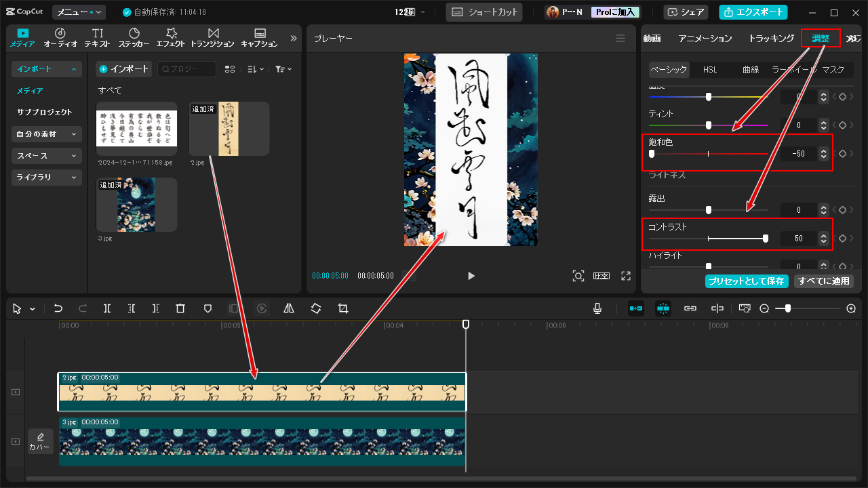The image size is (868, 488).
Task: Open the メディア media tab
Action: point(22,38)
